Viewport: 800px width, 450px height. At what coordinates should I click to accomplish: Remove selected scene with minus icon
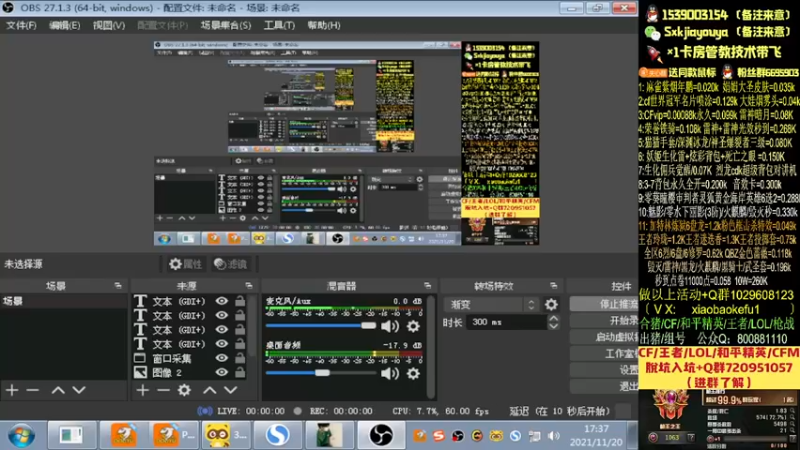[x=33, y=390]
